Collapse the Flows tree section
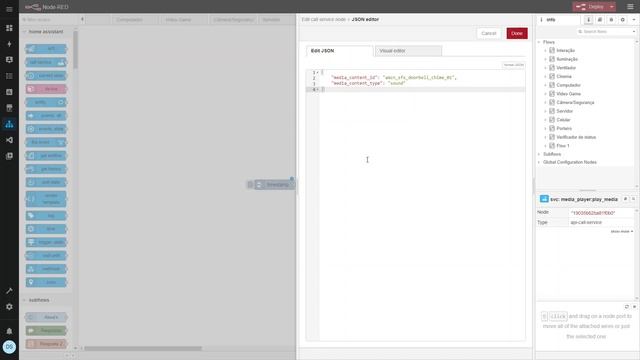The height and width of the screenshot is (360, 640). 539,42
